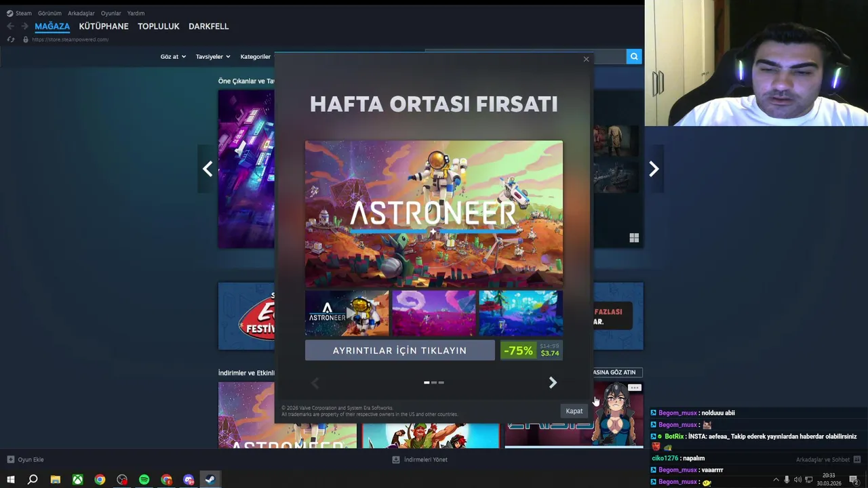The image size is (868, 488).
Task: Open the Görünüm menu
Action: pyautogui.click(x=50, y=13)
